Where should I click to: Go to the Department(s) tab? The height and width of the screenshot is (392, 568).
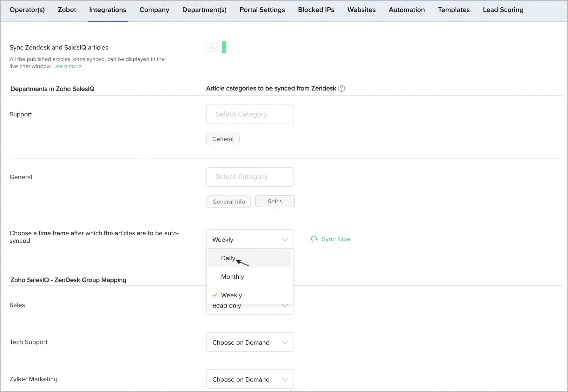click(204, 10)
